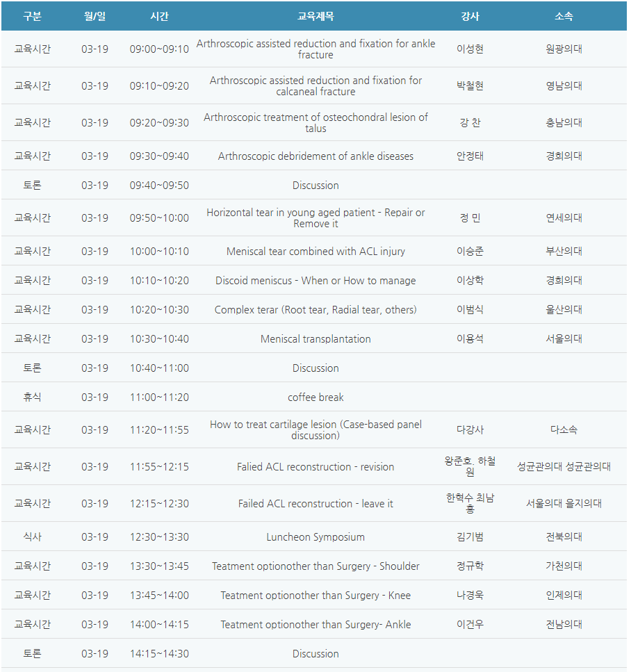Click lecturer name 정 민

coord(470,218)
